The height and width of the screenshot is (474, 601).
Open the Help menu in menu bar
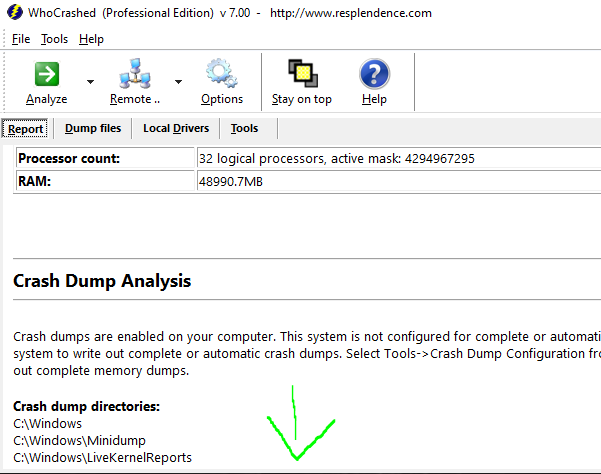tap(91, 39)
